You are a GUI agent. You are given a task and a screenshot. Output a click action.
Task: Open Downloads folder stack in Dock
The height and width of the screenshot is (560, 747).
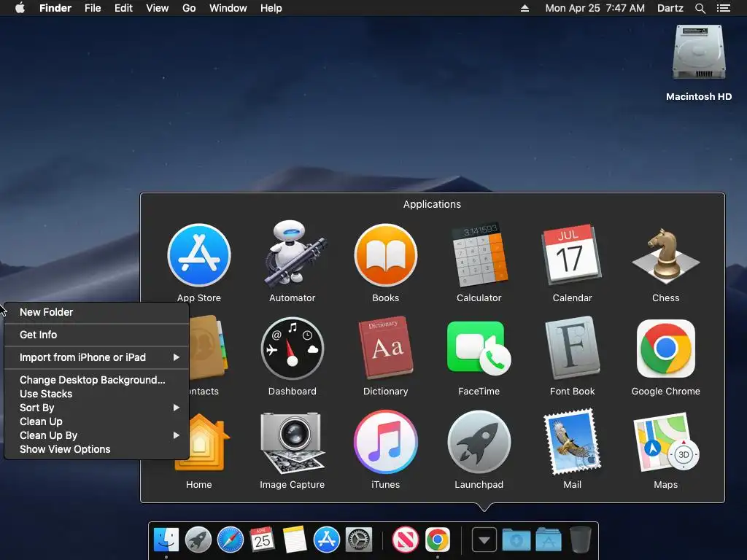pos(516,540)
